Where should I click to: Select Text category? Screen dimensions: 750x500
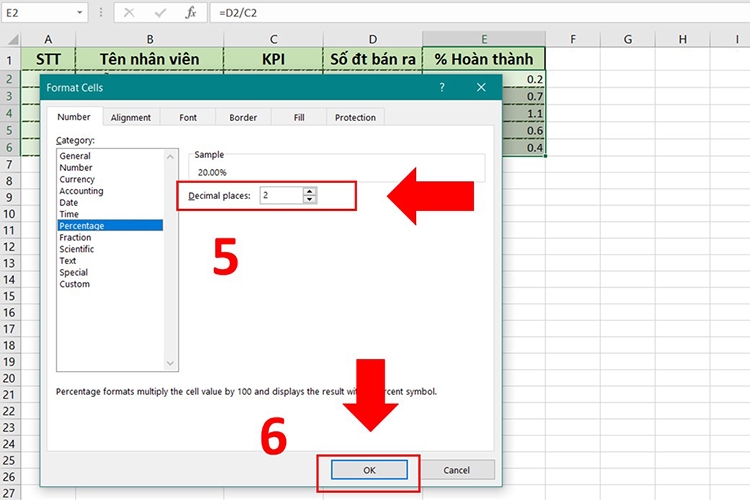tap(110, 261)
